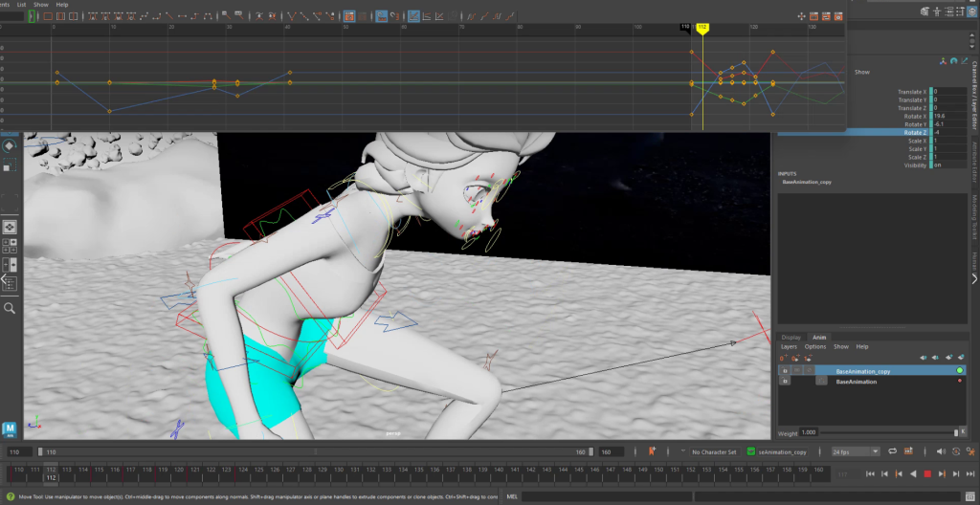Toggle lock on BaseAnimation layer

click(785, 381)
